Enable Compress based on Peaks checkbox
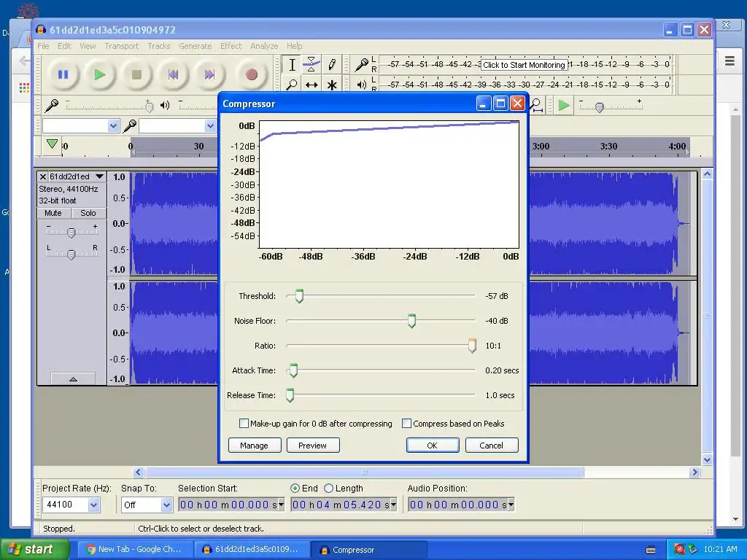The width and height of the screenshot is (747, 560). (x=406, y=424)
